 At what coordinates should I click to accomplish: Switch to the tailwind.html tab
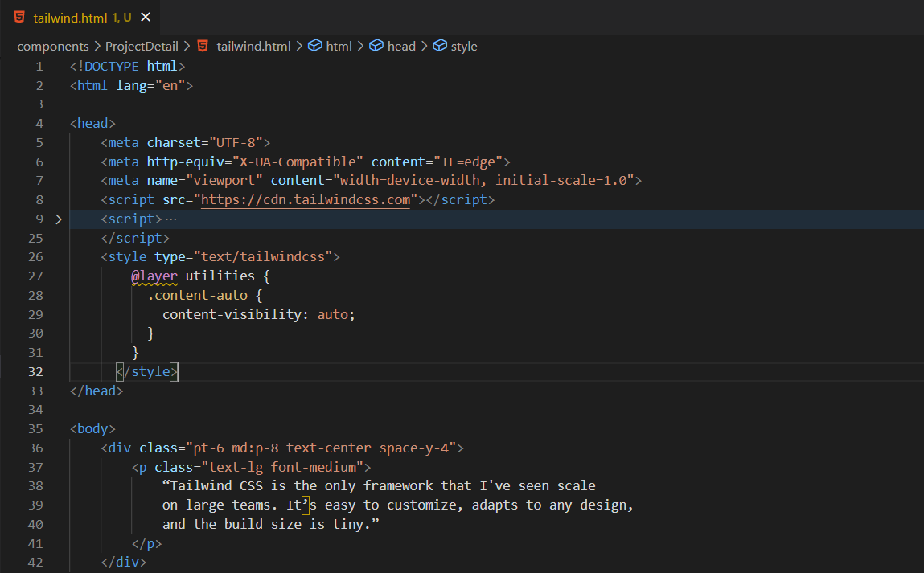(70, 17)
